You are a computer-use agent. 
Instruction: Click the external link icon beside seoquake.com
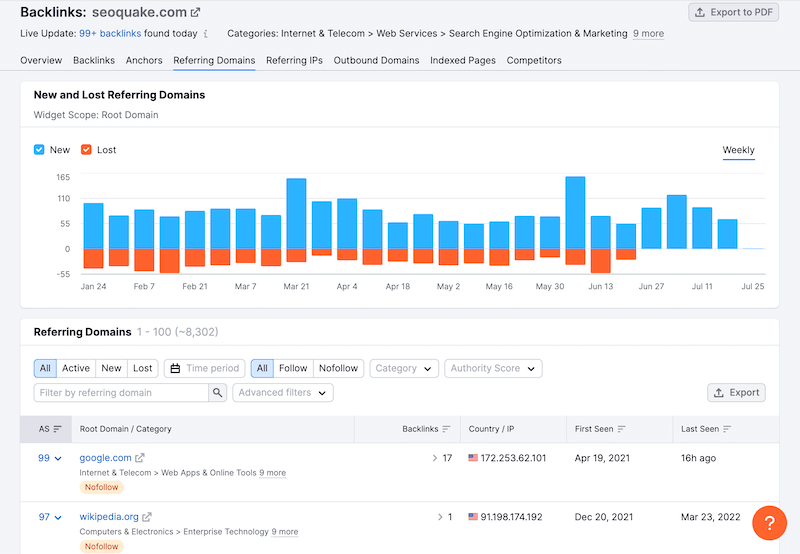coord(196,13)
